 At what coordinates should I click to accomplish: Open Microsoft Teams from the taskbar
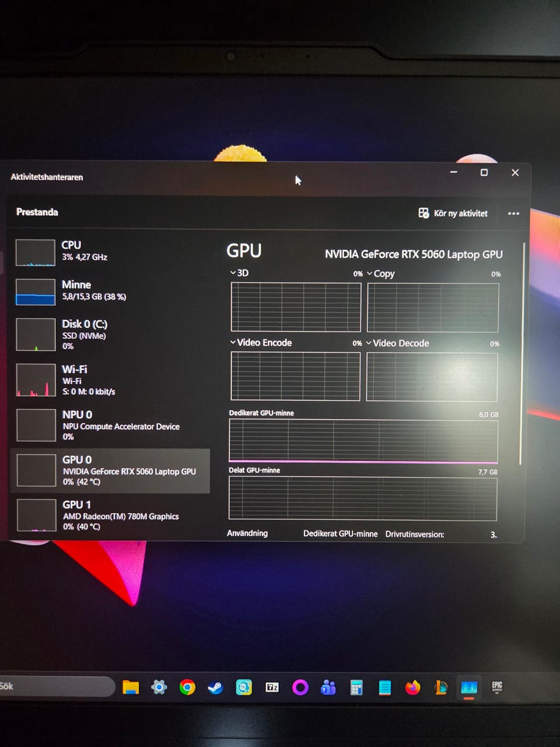328,687
